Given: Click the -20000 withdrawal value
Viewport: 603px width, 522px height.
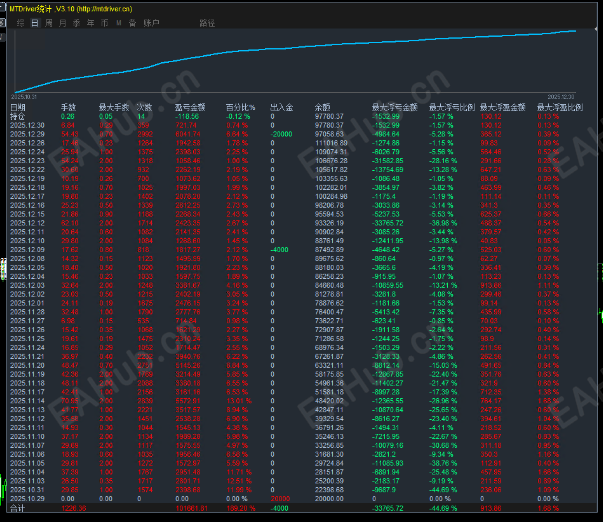Looking at the screenshot, I should point(281,134).
